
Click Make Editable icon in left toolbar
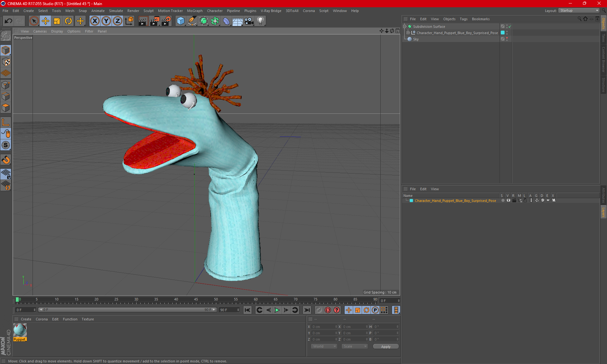click(6, 36)
